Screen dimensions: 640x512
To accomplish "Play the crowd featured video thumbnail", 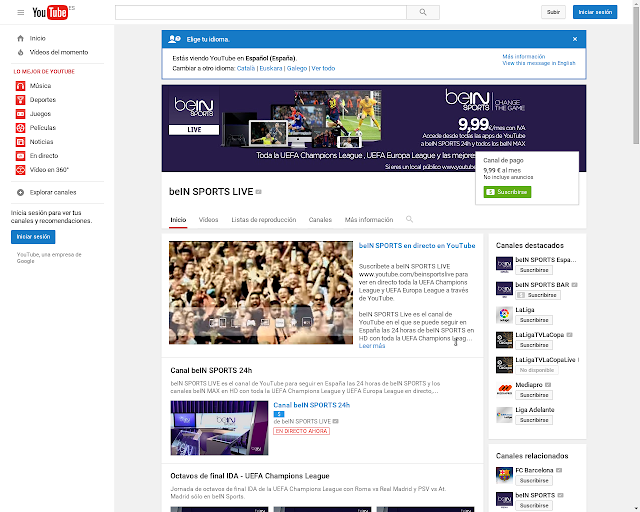I will click(261, 292).
